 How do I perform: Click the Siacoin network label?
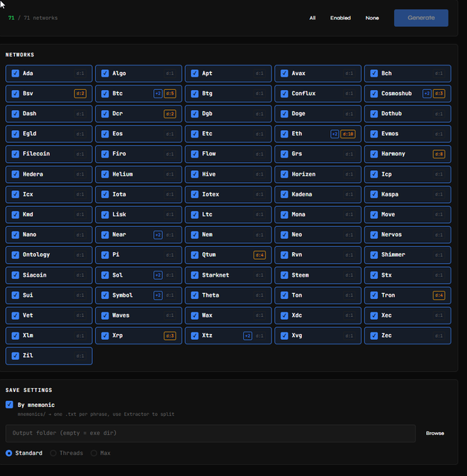[x=35, y=275]
